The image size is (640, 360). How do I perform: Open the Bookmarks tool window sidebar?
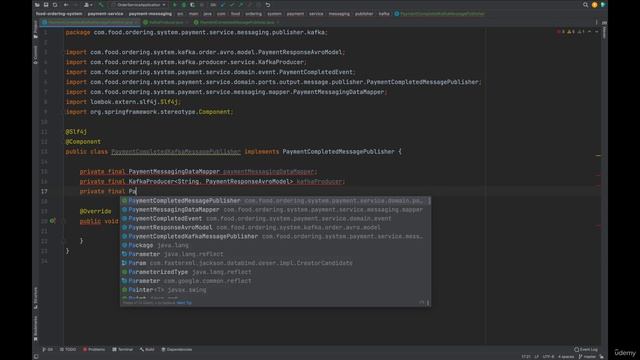36,329
